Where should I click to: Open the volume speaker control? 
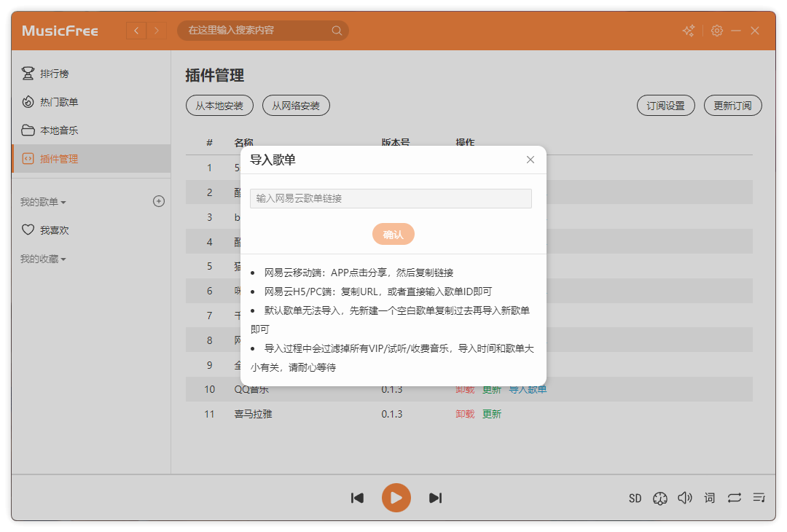point(684,498)
